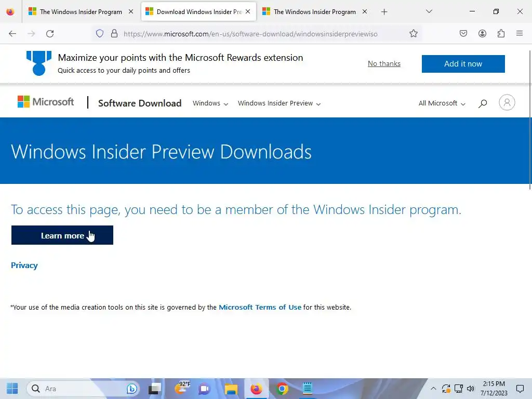The image size is (532, 399).
Task: Open File Explorer from the taskbar
Action: click(x=231, y=389)
